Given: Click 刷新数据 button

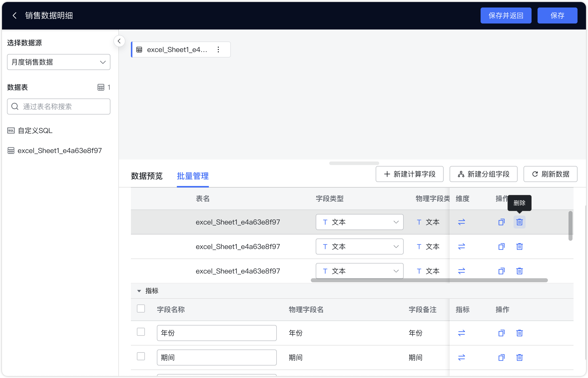Looking at the screenshot, I should [550, 174].
